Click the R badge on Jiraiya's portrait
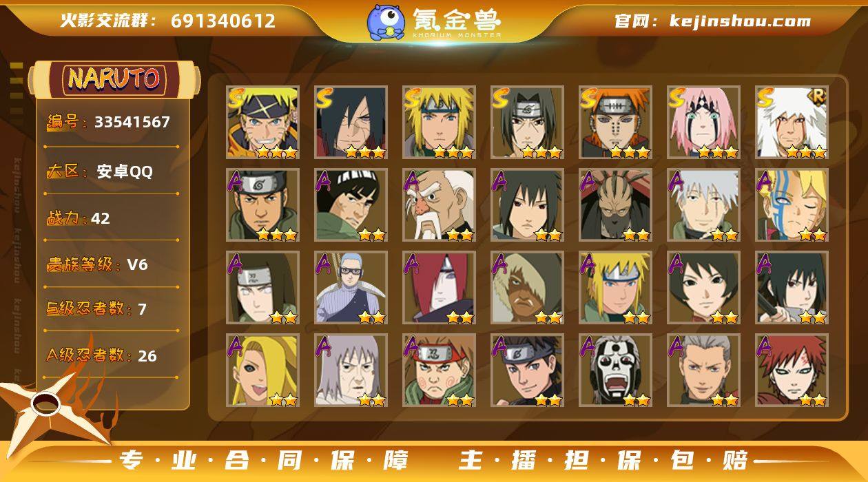 click(818, 96)
